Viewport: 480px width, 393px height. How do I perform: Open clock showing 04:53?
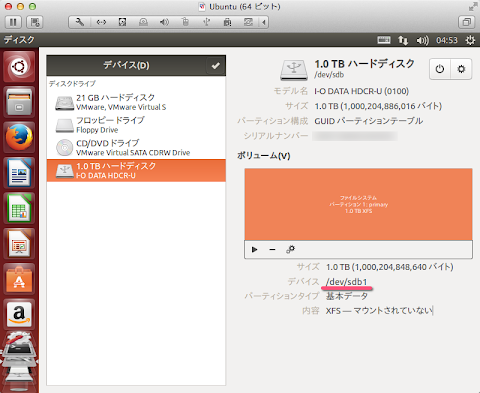[447, 40]
